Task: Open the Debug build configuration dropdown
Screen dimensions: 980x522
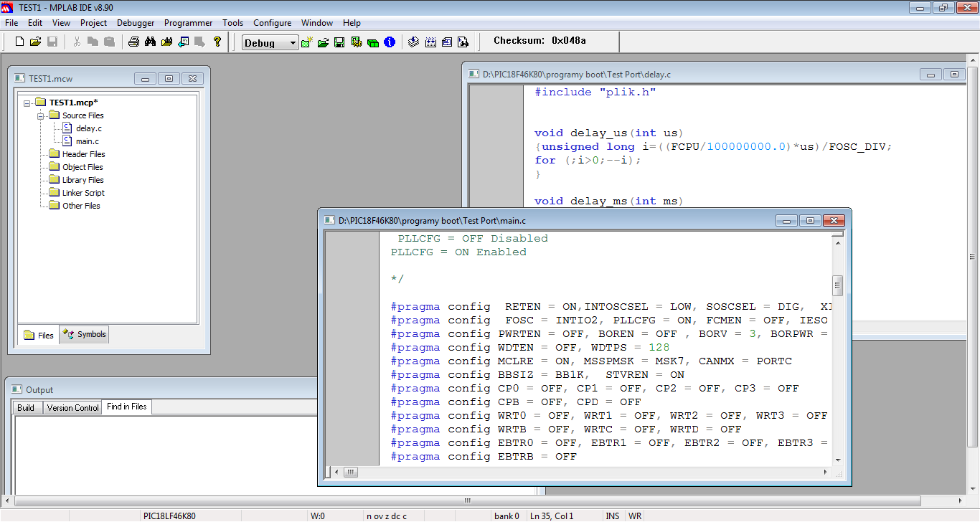Action: tap(270, 43)
